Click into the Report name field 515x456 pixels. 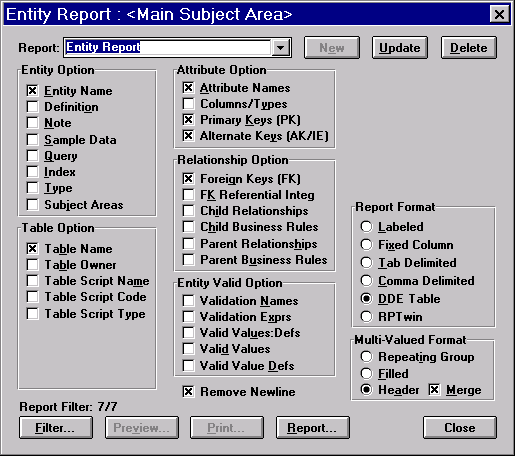pos(168,47)
